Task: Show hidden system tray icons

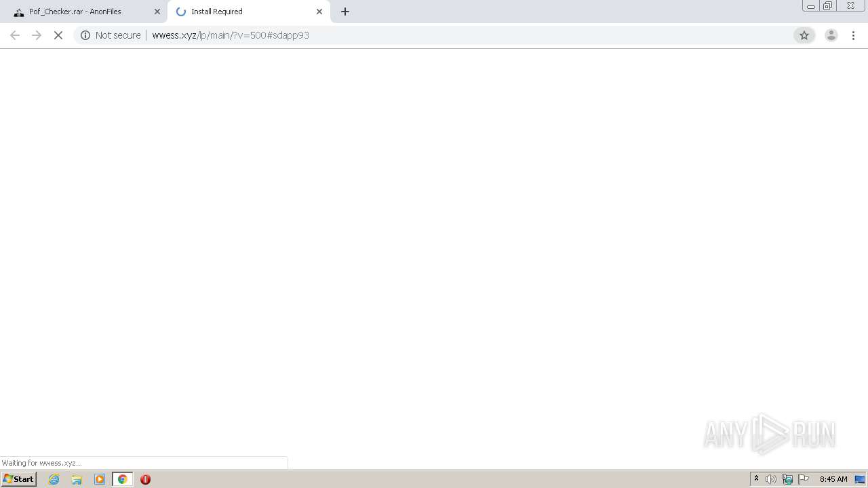Action: tap(756, 479)
